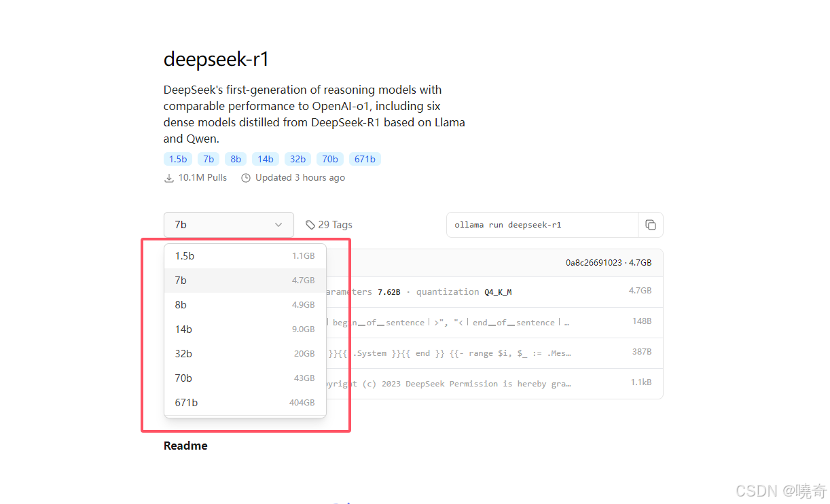Screen dimensions: 830x504
Task: Click the 387B file size value
Action: (x=642, y=352)
